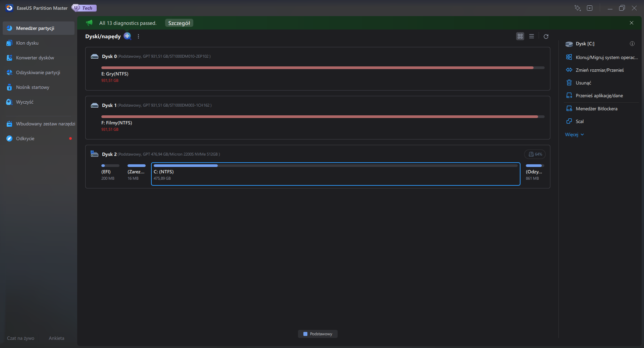644x348 pixels.
Task: Switch to grid view of disks
Action: 520,36
